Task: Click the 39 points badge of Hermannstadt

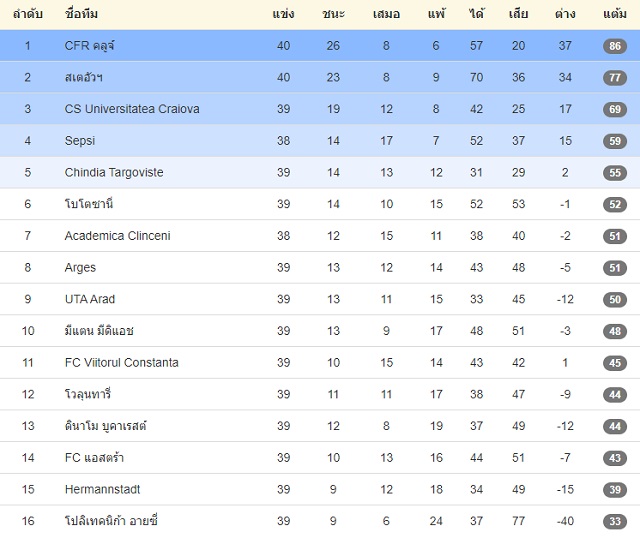Action: click(615, 489)
